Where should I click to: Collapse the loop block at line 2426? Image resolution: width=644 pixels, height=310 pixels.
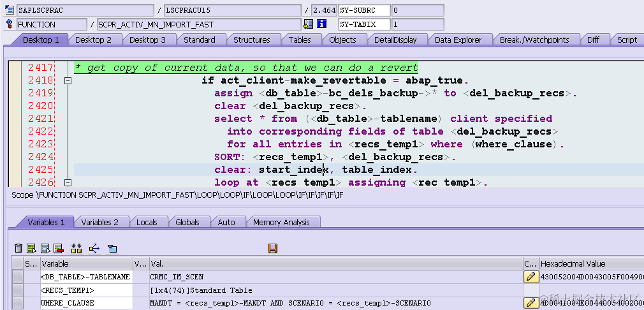68,182
